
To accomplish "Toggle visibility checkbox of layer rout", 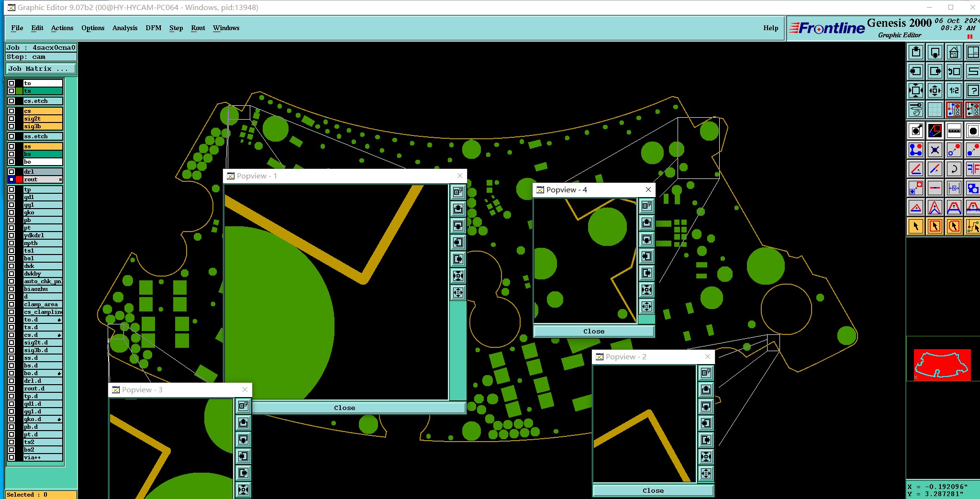I will tap(11, 179).
